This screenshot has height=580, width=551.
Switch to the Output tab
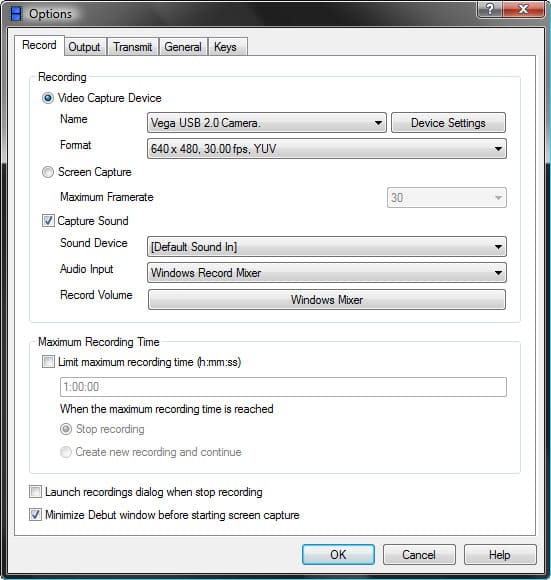point(85,47)
